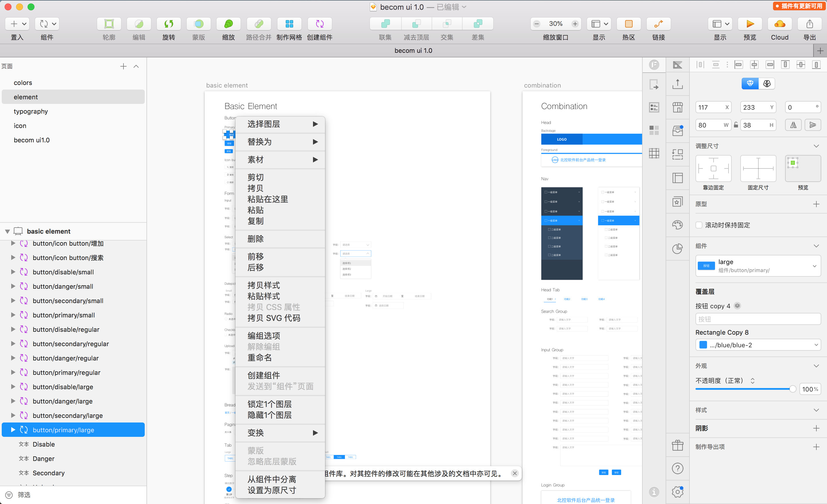Image resolution: width=827 pixels, height=504 pixels.
Task: Open the 热区 hotspot tool
Action: 628,24
